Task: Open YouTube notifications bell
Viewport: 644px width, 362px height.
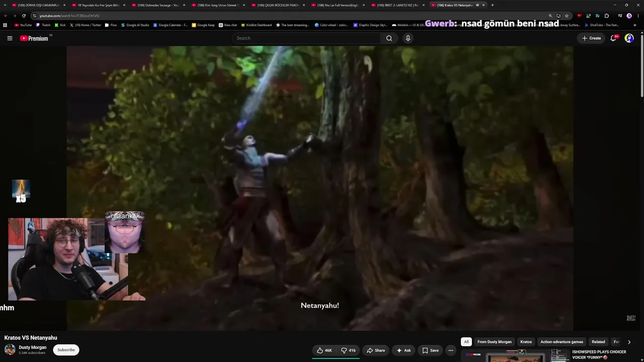Action: point(613,38)
